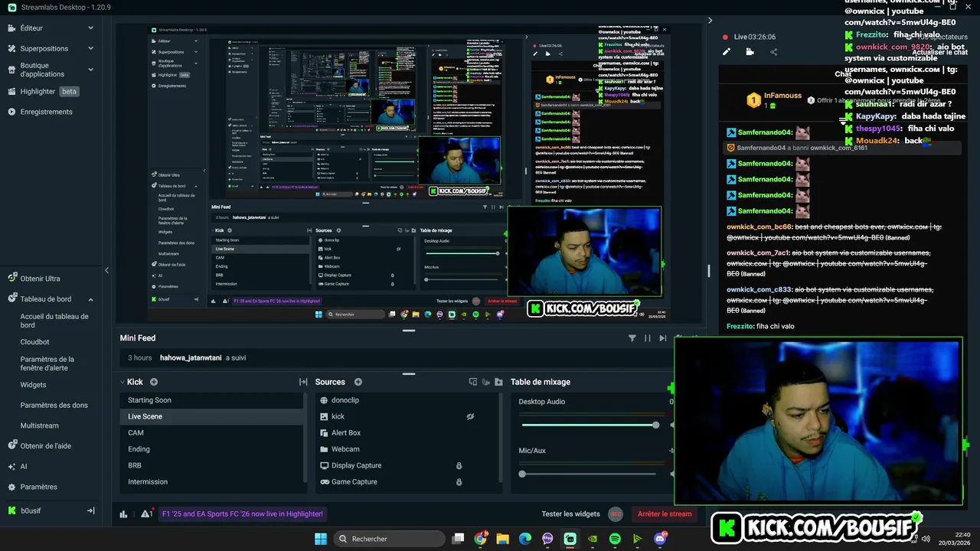
Task: Skip current alert in Mini Feed
Action: (x=663, y=338)
